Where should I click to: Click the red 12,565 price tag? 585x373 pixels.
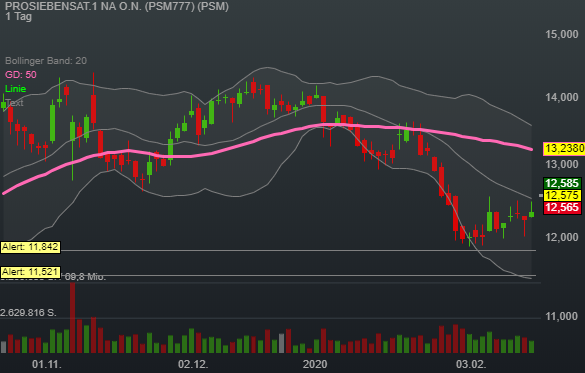coord(562,207)
